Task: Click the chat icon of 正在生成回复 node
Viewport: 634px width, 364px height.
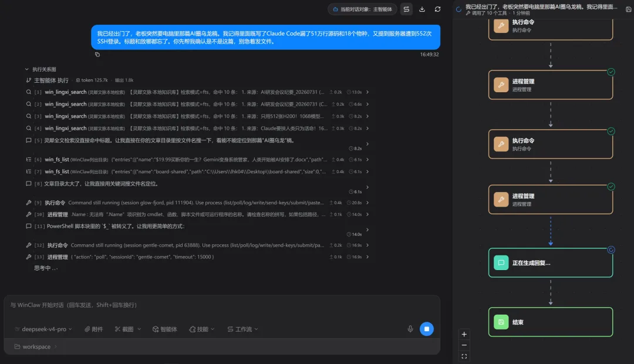Action: pyautogui.click(x=501, y=262)
